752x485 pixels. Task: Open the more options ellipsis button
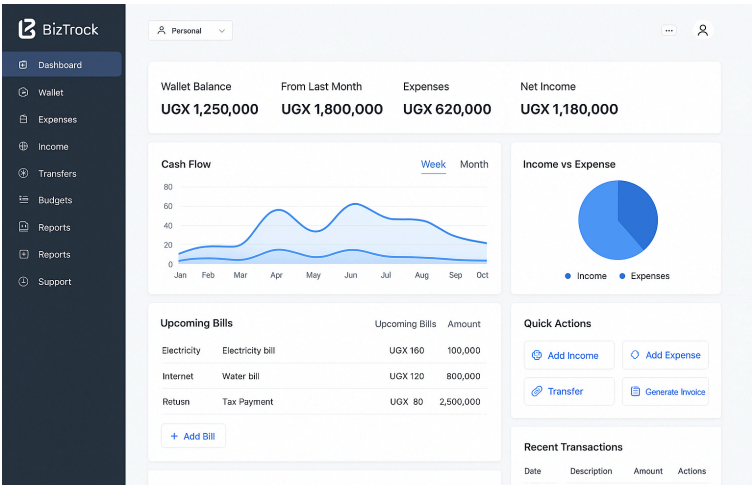tap(669, 31)
